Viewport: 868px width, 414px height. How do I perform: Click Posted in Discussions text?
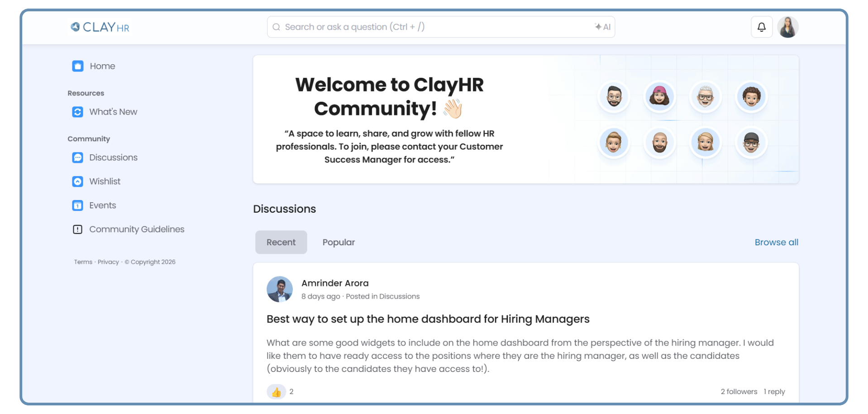[383, 296]
